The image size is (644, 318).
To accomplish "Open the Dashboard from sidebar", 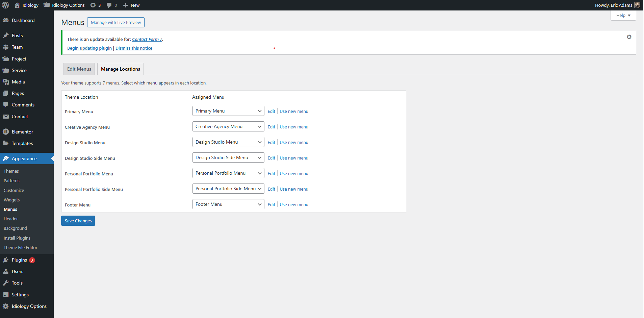I will pos(23,20).
